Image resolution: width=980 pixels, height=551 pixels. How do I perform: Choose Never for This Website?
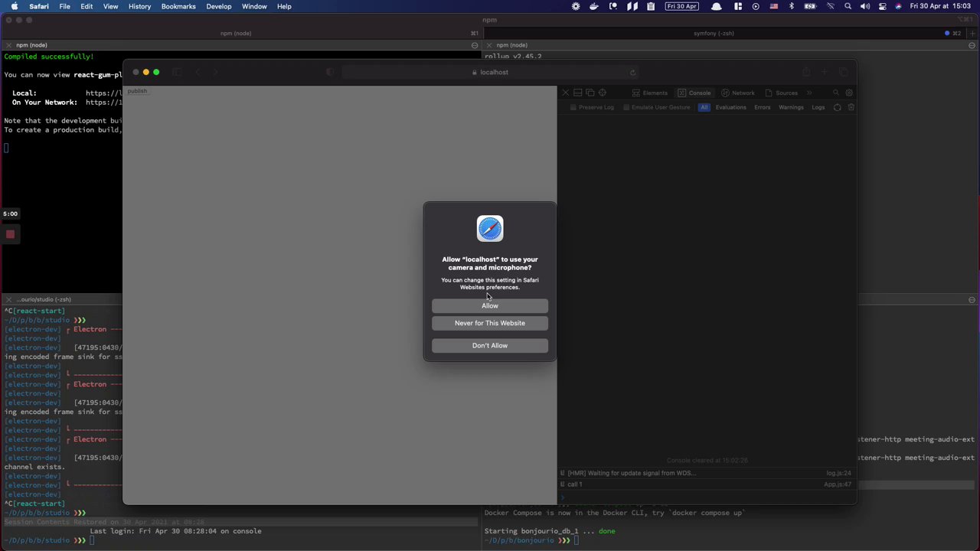click(x=490, y=323)
